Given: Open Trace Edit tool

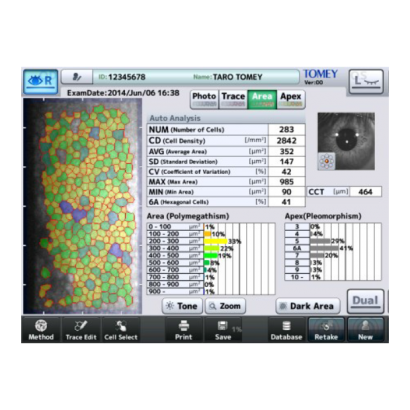Looking at the screenshot, I should [x=81, y=330].
